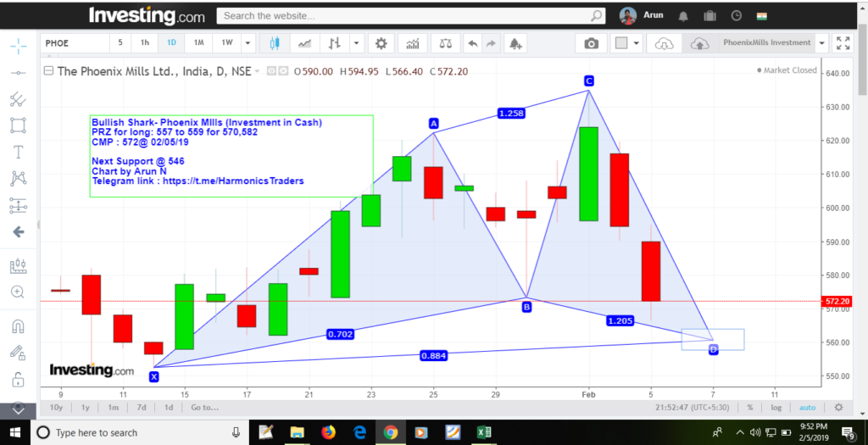
Task: Undo last chart action
Action: click(472, 43)
